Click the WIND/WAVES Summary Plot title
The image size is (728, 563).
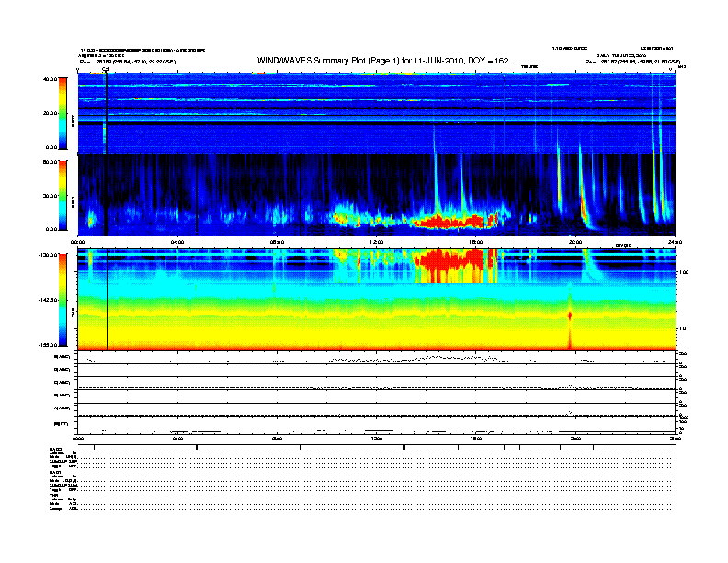pos(382,61)
